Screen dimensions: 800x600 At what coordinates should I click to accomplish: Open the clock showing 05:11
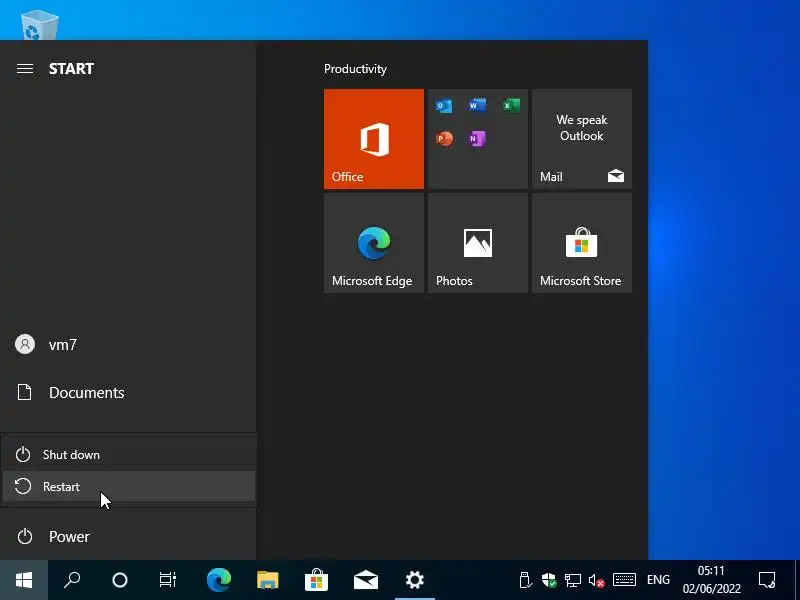click(x=711, y=580)
